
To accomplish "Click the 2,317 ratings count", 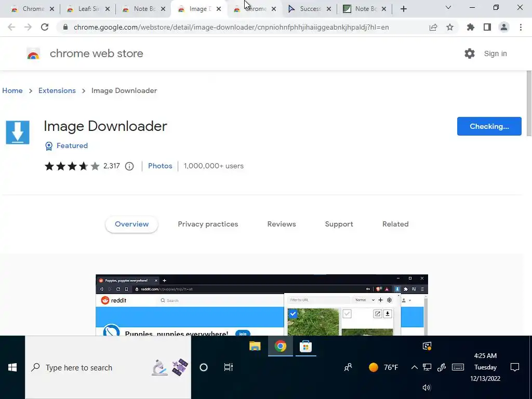I will pos(112,166).
